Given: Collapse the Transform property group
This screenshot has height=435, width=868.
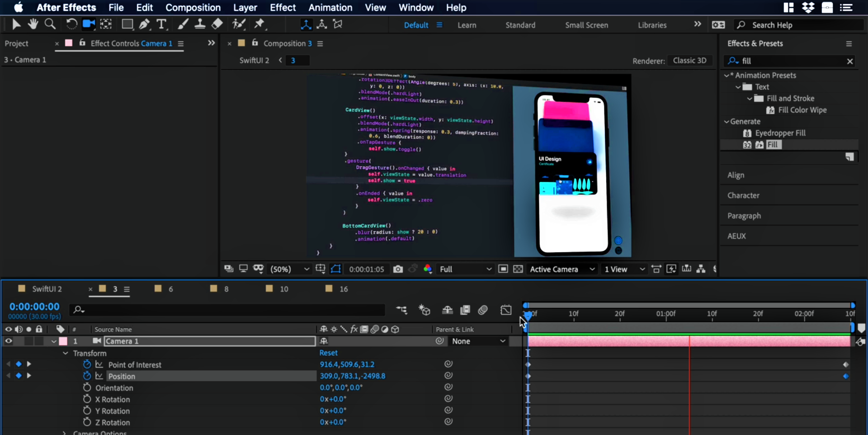Looking at the screenshot, I should (66, 353).
